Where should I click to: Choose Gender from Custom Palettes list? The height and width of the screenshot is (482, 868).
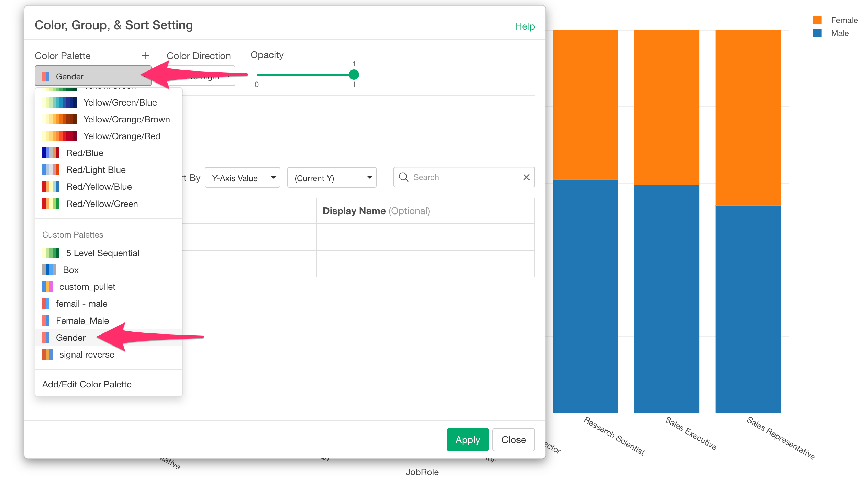(71, 338)
